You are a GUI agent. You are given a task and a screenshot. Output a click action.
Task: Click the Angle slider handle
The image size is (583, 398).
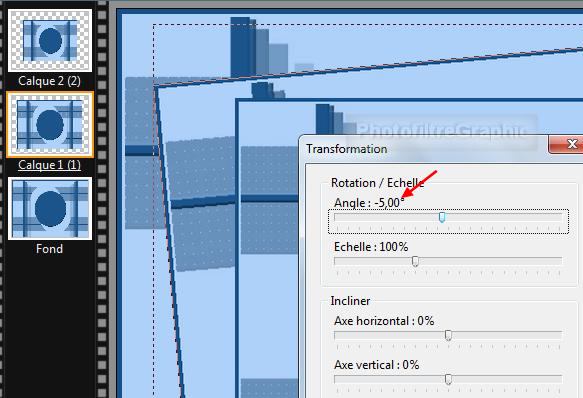(x=442, y=217)
